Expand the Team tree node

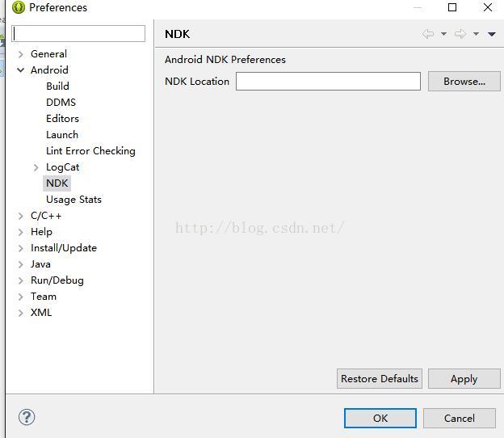click(21, 297)
